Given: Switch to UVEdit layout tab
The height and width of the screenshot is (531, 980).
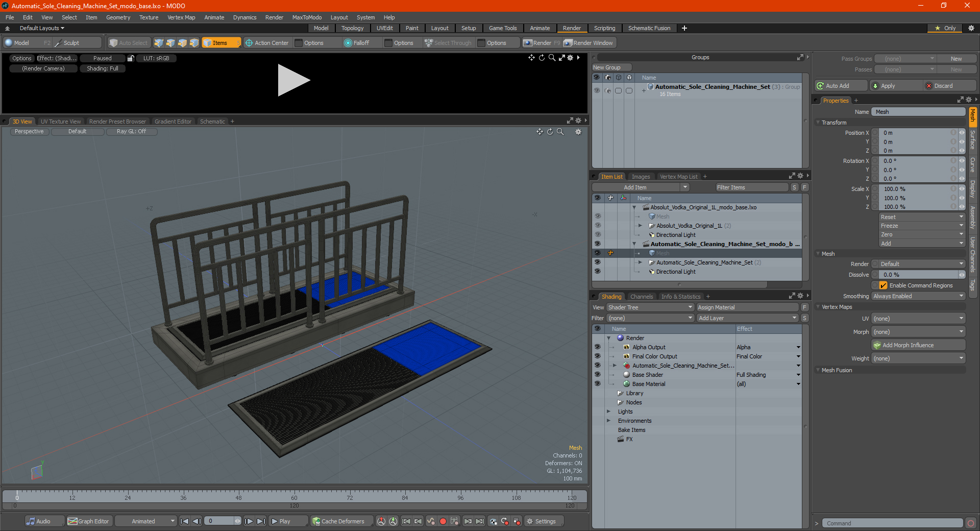Looking at the screenshot, I should click(x=384, y=28).
